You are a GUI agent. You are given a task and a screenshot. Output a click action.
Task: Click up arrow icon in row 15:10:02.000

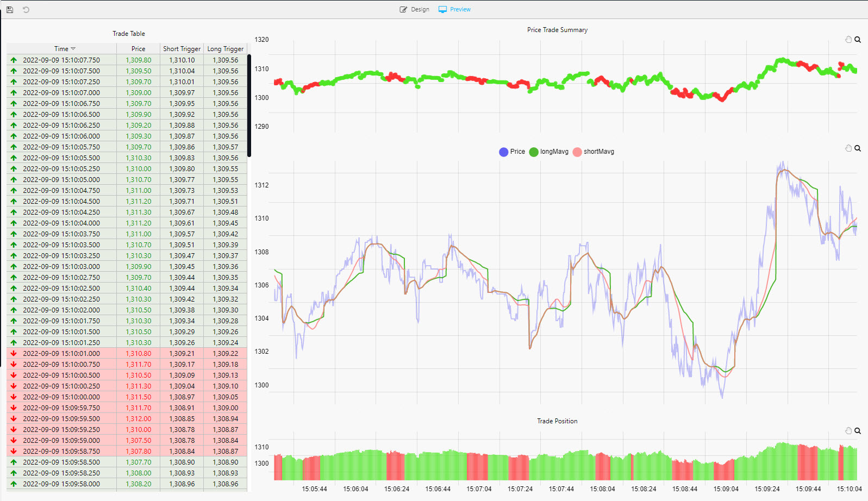click(14, 310)
